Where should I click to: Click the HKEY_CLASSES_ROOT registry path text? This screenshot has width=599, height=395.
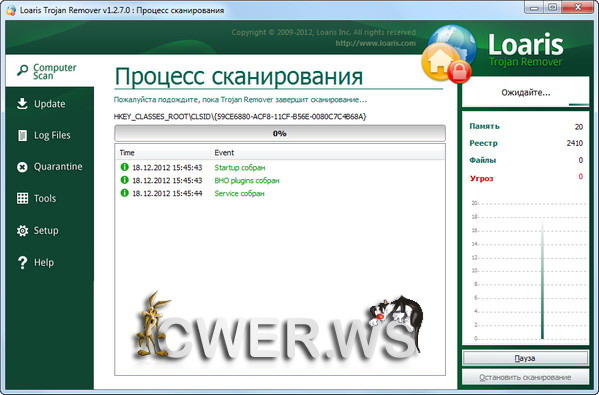[x=240, y=117]
